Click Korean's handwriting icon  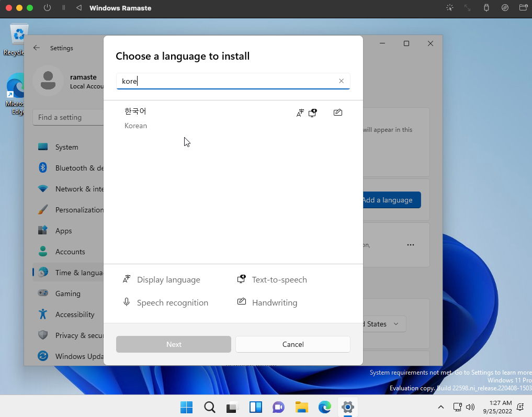337,112
